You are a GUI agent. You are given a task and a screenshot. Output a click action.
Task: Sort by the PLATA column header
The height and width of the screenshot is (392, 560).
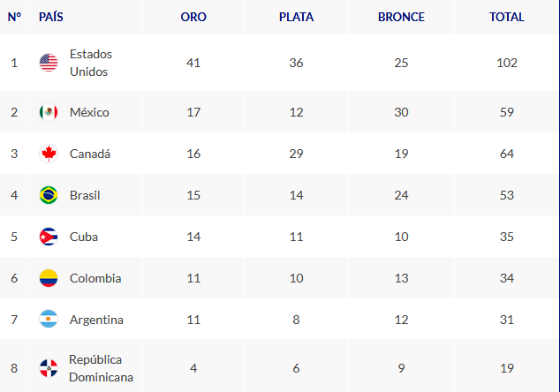click(x=296, y=17)
